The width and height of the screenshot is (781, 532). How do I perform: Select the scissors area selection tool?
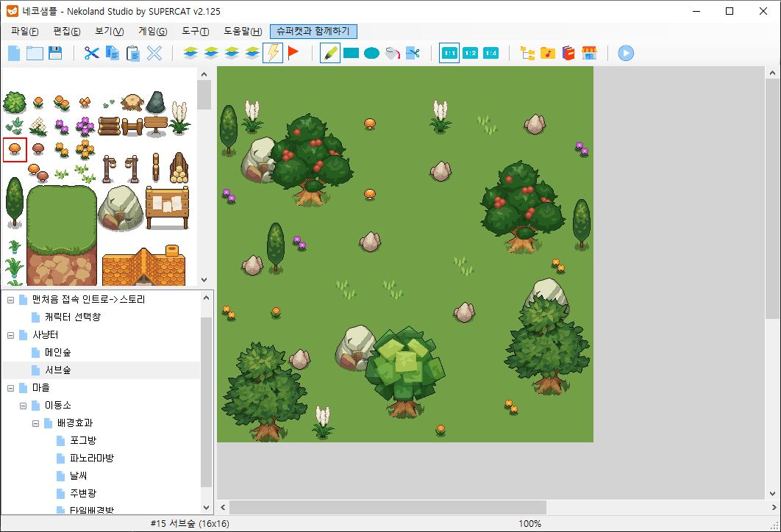point(413,53)
